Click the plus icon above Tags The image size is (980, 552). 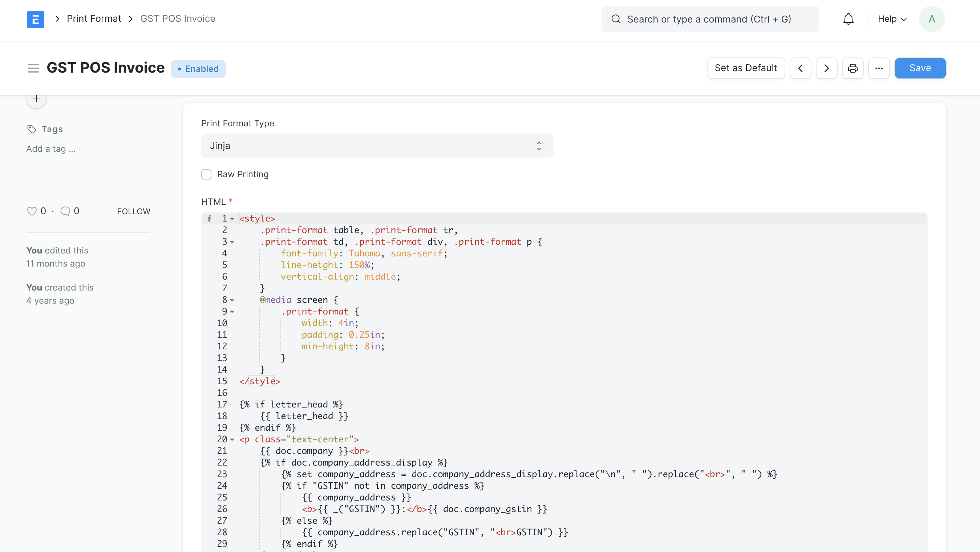click(36, 98)
